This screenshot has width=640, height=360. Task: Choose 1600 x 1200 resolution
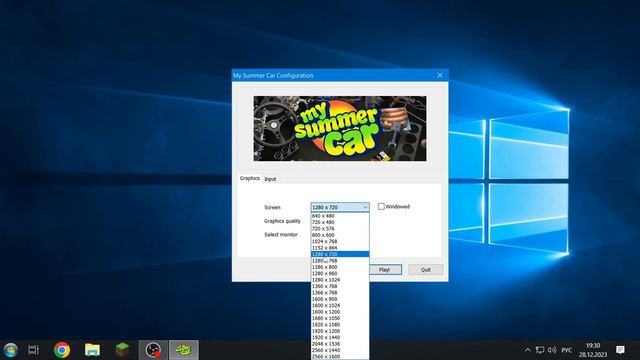(340, 312)
